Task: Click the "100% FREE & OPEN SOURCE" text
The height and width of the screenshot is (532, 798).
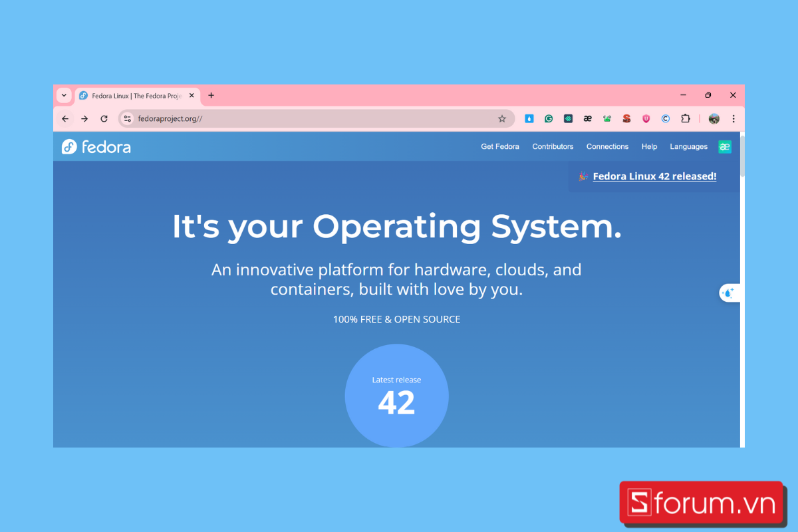Action: pyautogui.click(x=396, y=319)
